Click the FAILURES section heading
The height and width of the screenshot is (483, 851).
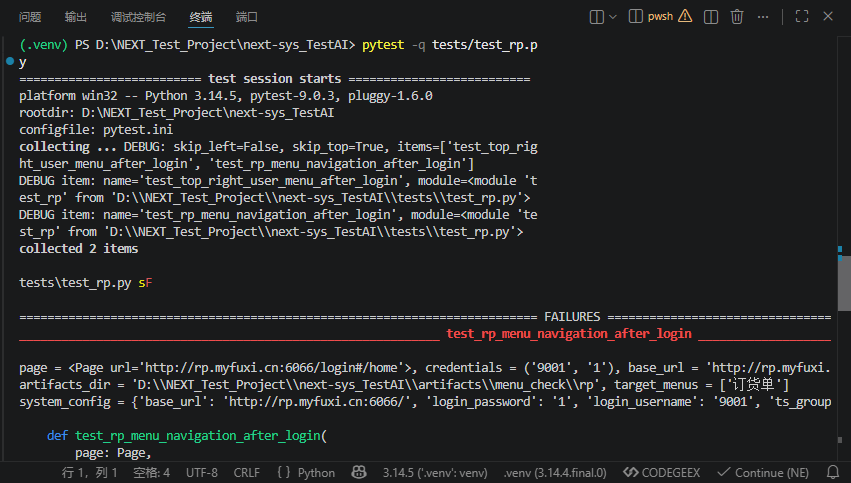[x=572, y=316]
